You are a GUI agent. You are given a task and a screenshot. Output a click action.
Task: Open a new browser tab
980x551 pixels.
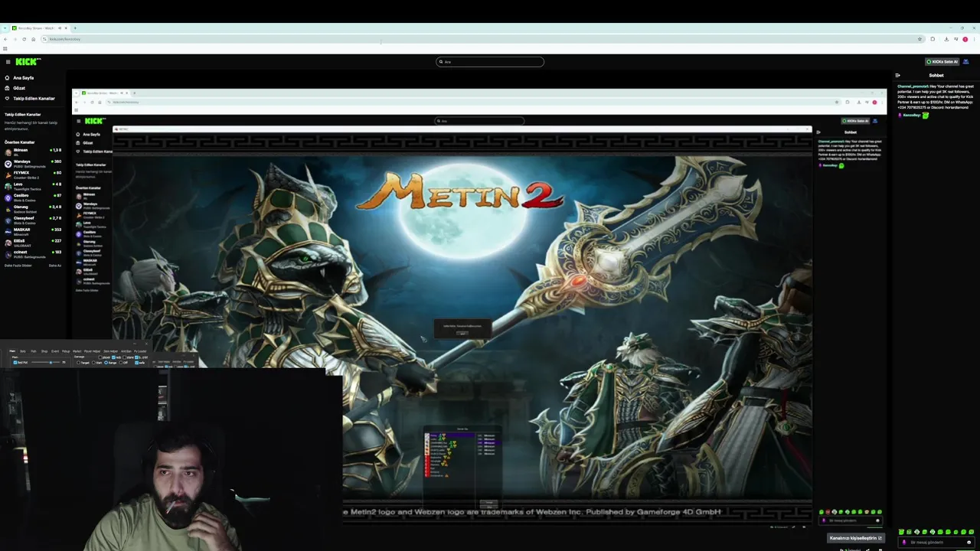[75, 28]
